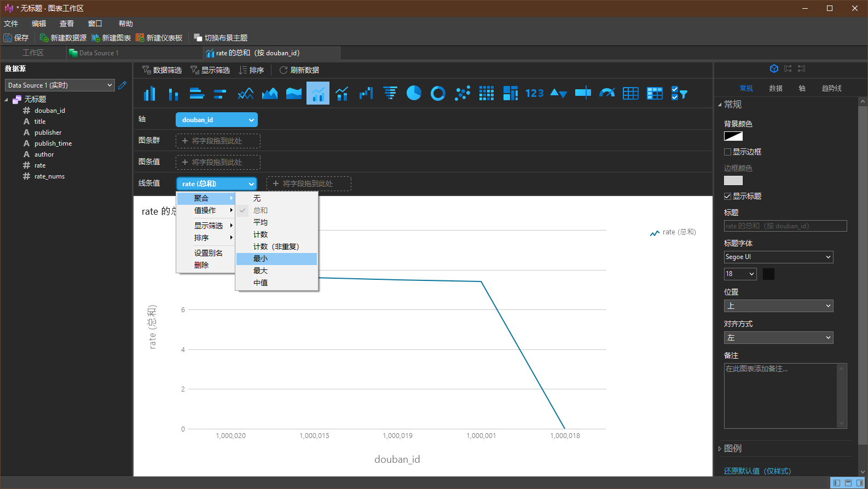Screen dimensions: 868x489
Task: Open Display Filter (显示筛选) in chart toolbar
Action: pos(210,70)
